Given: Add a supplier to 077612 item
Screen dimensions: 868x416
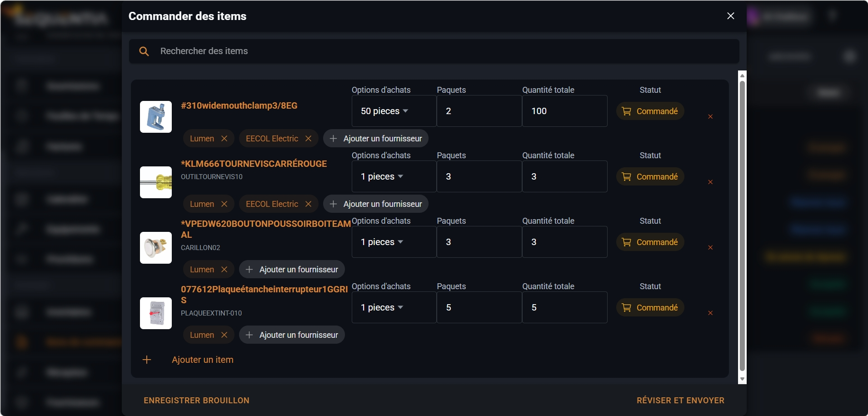Looking at the screenshot, I should [x=292, y=335].
